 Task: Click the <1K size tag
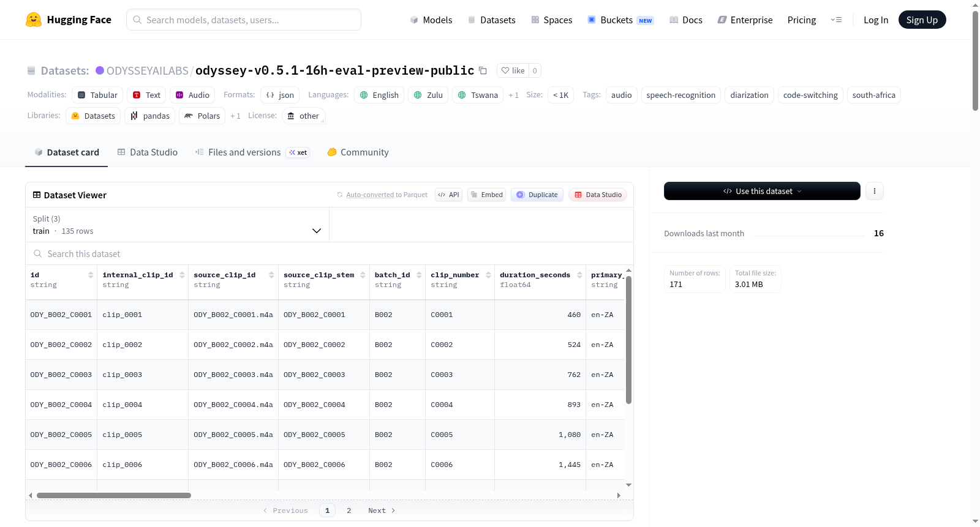pyautogui.click(x=560, y=95)
